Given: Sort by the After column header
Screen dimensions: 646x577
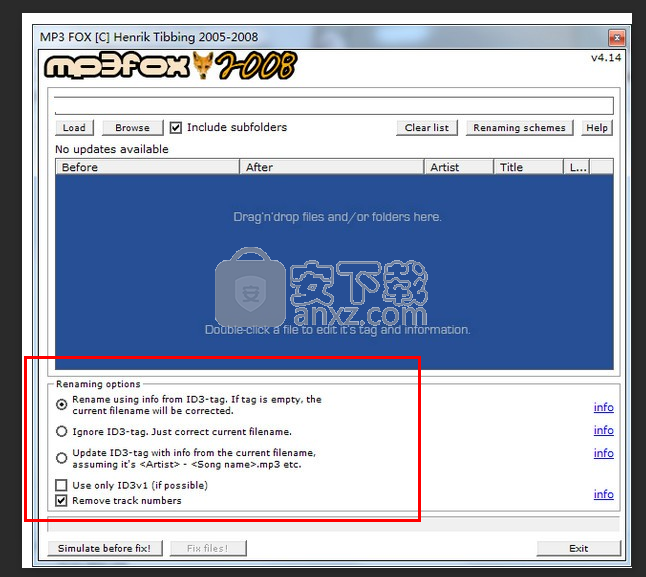Looking at the screenshot, I should point(332,167).
